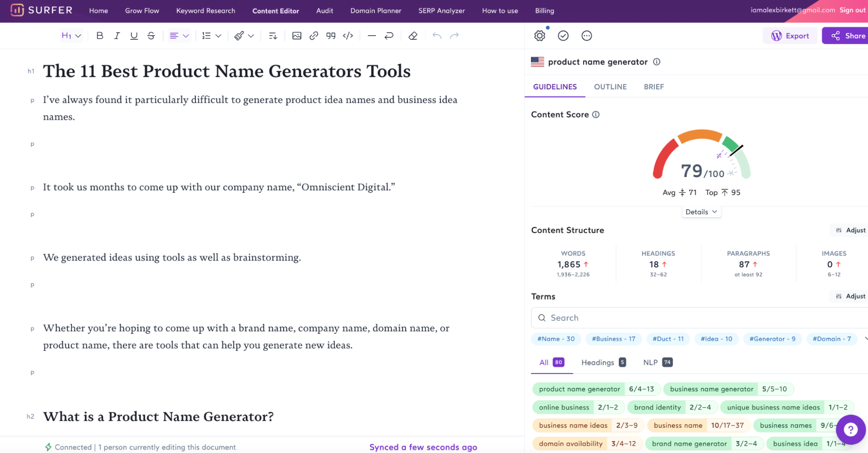Click the Content Score gauge indicator

[700, 165]
